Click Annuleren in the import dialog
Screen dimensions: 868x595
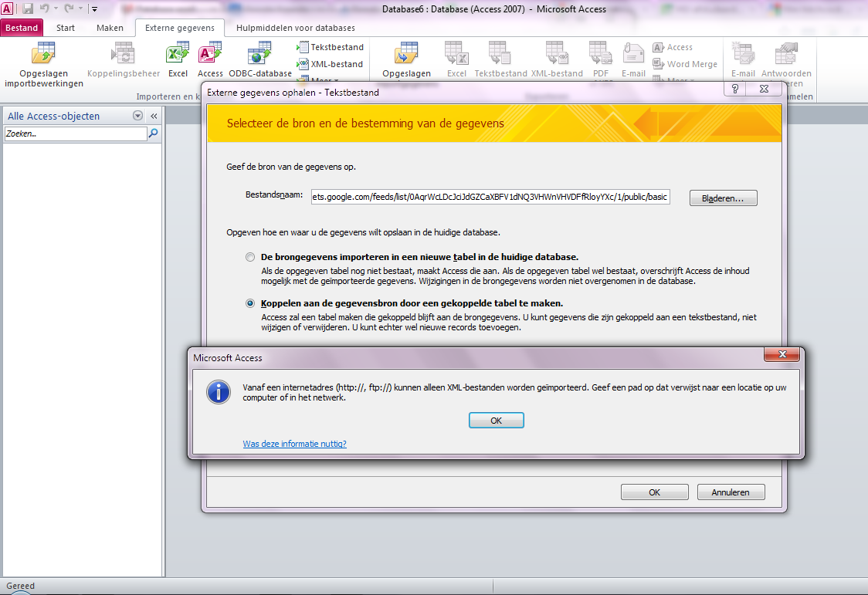[x=731, y=492]
